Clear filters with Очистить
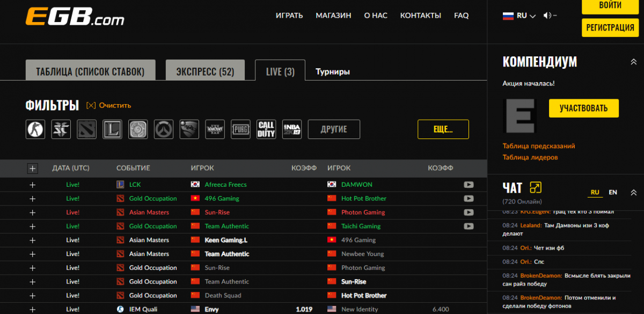 click(x=108, y=106)
